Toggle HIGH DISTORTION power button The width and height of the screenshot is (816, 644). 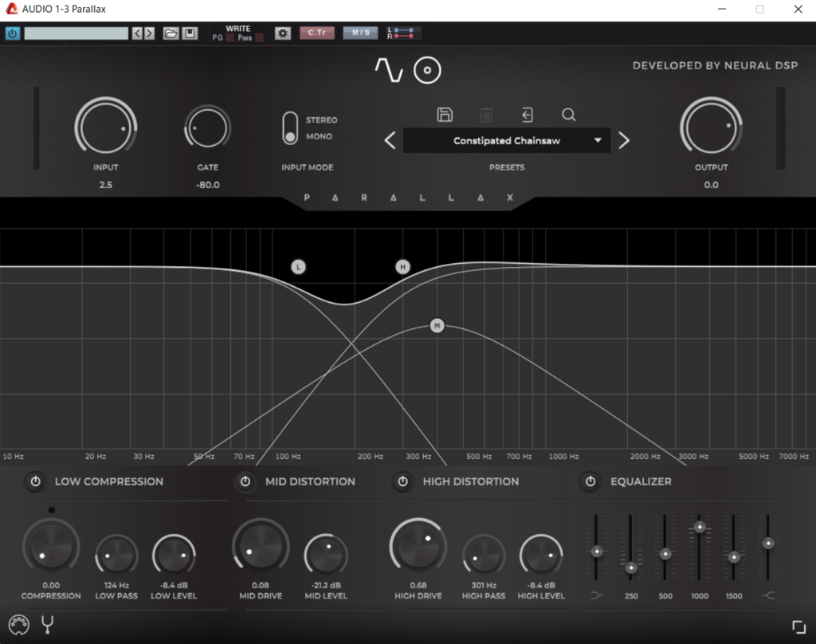[x=402, y=481]
